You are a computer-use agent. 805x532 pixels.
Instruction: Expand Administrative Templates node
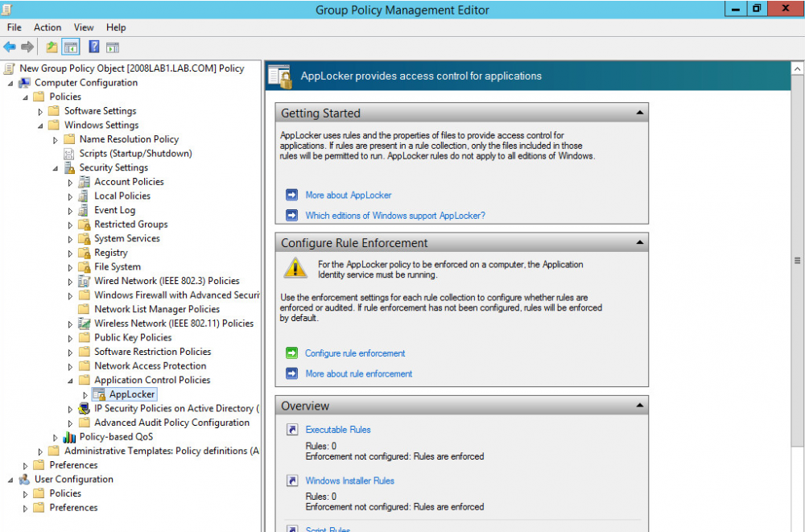coord(40,452)
